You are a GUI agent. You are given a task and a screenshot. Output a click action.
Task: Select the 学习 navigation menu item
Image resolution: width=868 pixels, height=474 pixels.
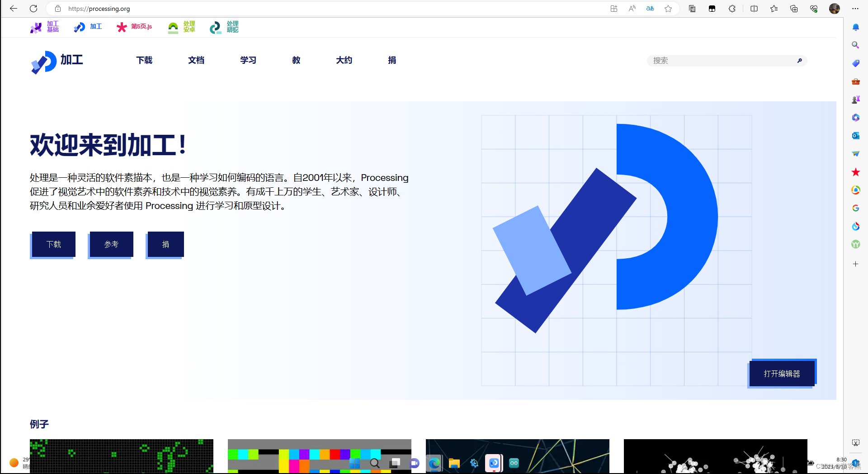pos(248,60)
